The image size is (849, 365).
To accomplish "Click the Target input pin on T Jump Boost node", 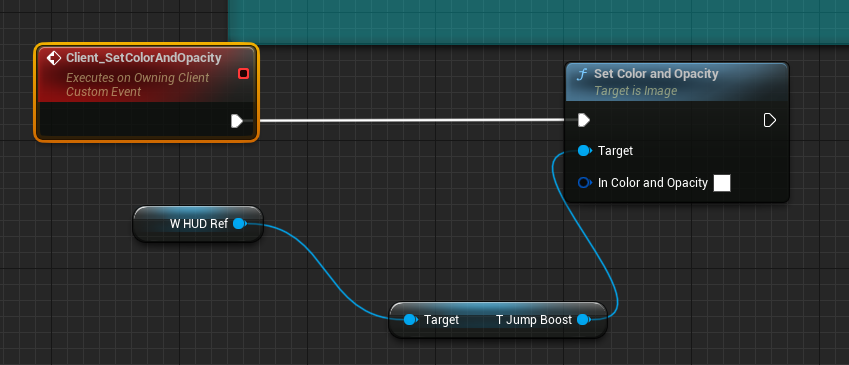I will coord(411,320).
